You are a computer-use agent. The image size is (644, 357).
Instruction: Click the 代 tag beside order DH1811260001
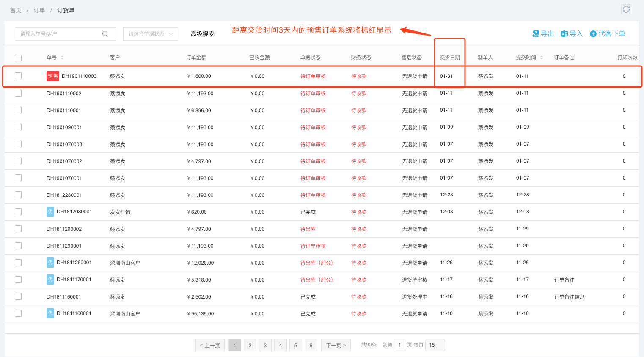point(50,263)
